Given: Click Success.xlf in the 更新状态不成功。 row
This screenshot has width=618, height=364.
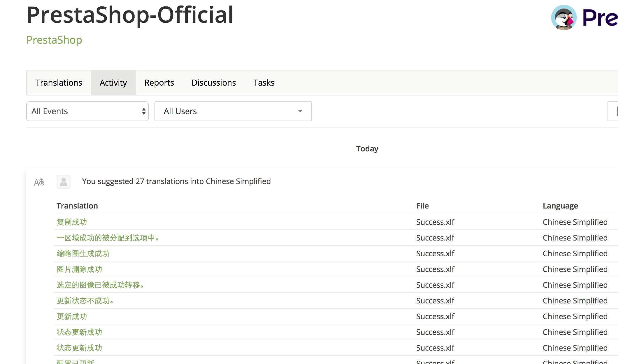Looking at the screenshot, I should [x=435, y=301].
